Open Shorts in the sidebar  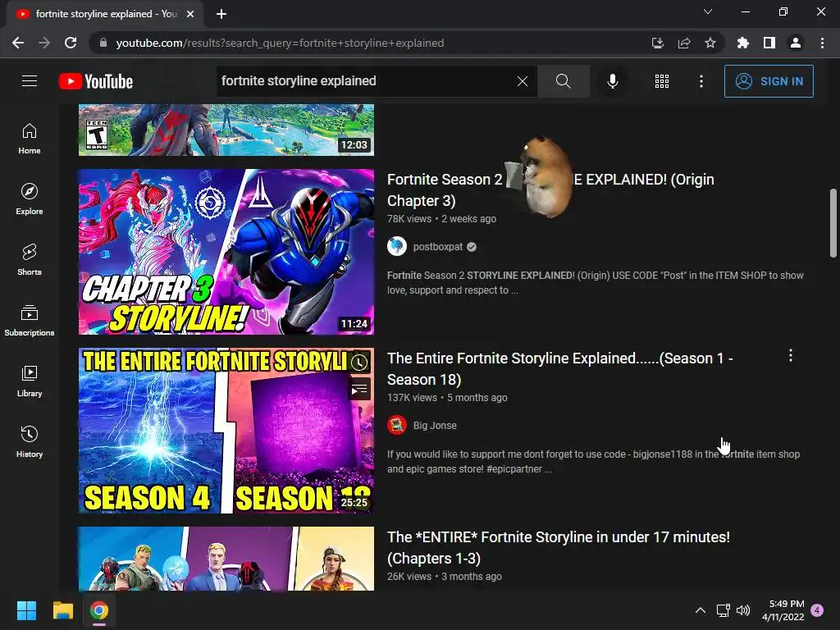coord(30,260)
